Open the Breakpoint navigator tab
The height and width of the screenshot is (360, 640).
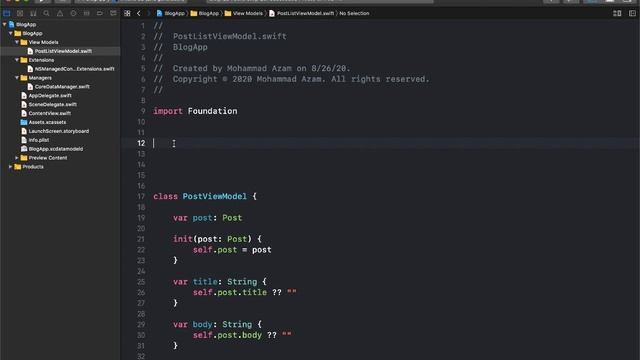(100, 13)
